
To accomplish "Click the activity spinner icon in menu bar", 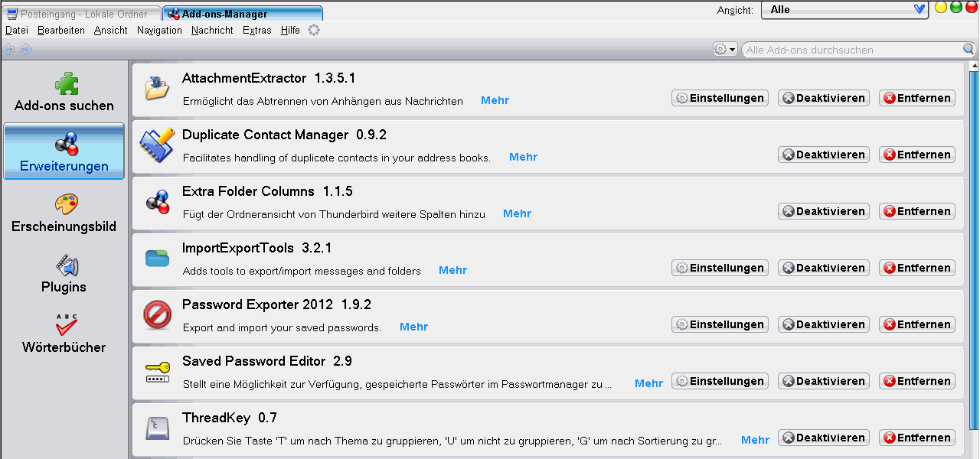I will tap(314, 30).
